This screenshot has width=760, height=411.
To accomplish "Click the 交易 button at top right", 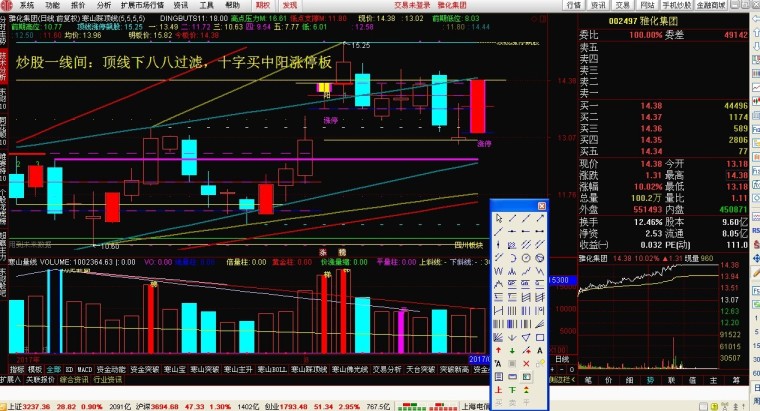I will pyautogui.click(x=622, y=5).
